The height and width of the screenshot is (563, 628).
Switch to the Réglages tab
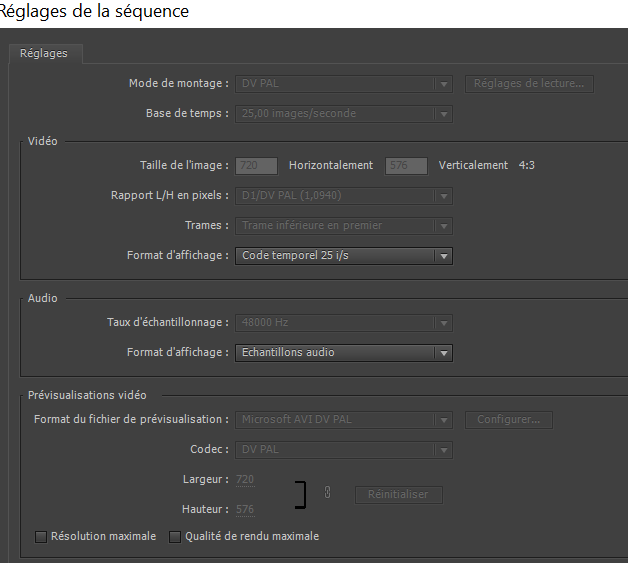44,53
